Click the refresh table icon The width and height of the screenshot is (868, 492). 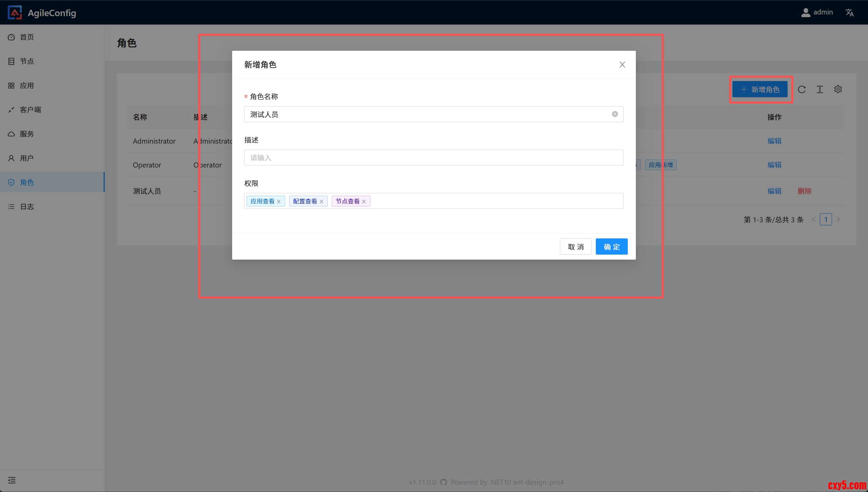(802, 89)
